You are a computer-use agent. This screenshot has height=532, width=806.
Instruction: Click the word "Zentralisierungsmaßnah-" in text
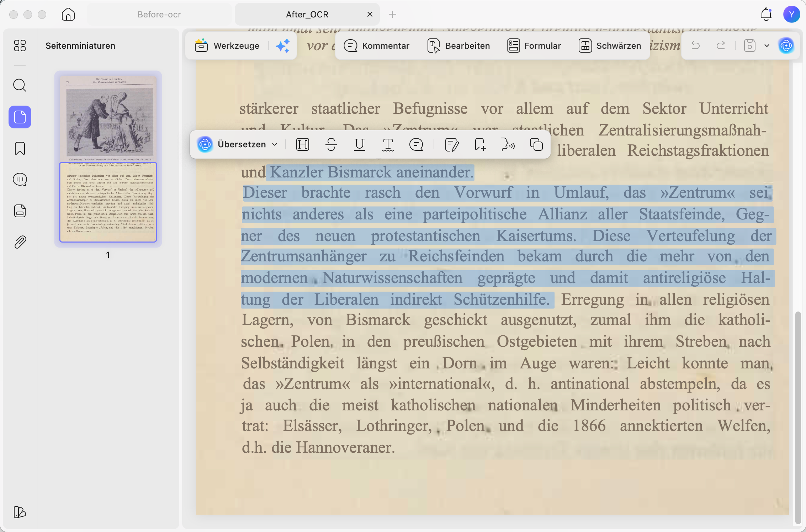[x=682, y=131]
